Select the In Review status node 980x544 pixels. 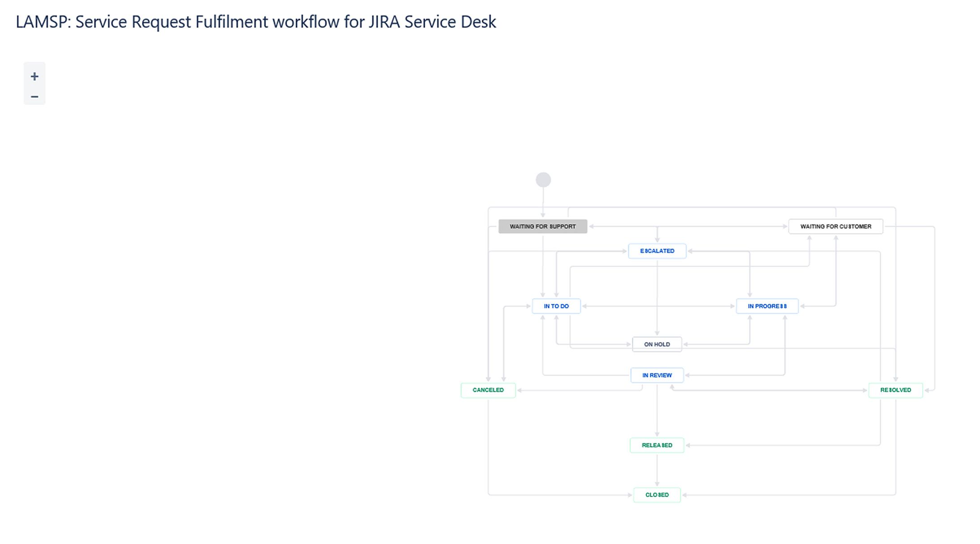tap(657, 375)
